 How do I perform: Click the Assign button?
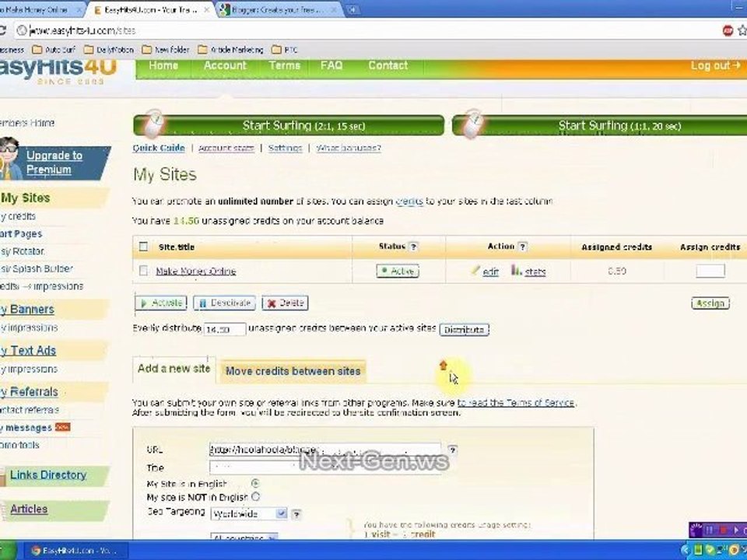click(710, 303)
